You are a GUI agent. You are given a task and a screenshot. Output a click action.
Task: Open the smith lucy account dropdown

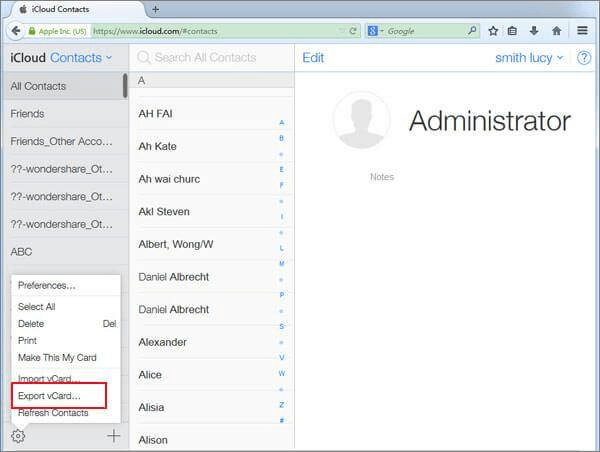[529, 58]
